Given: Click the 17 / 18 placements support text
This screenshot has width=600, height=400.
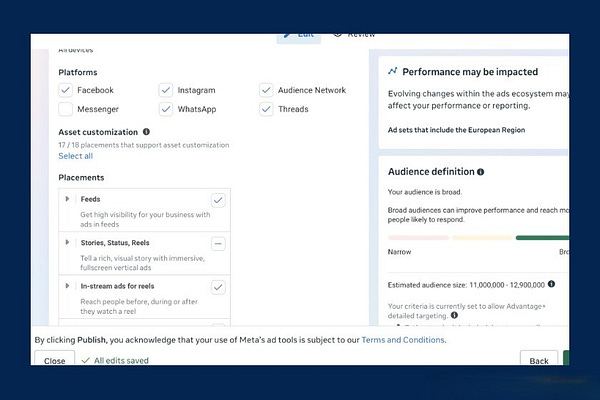Looking at the screenshot, I should (143, 145).
